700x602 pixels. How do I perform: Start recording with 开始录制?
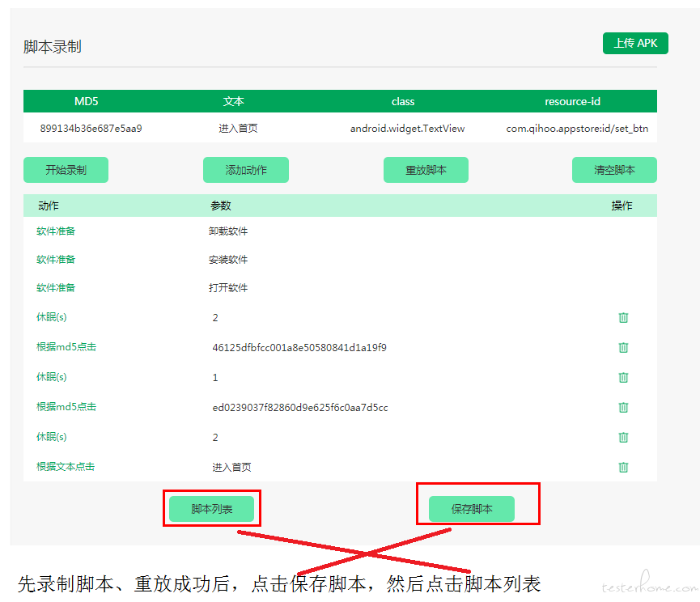click(66, 170)
